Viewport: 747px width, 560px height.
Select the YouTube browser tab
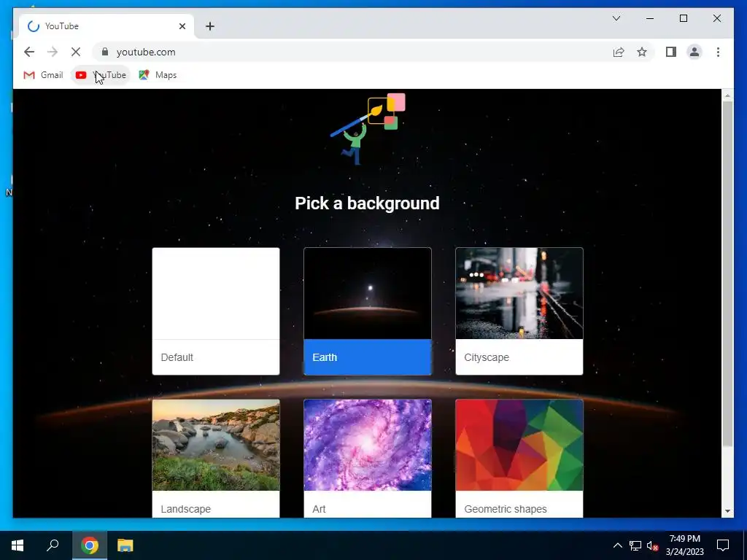click(107, 26)
